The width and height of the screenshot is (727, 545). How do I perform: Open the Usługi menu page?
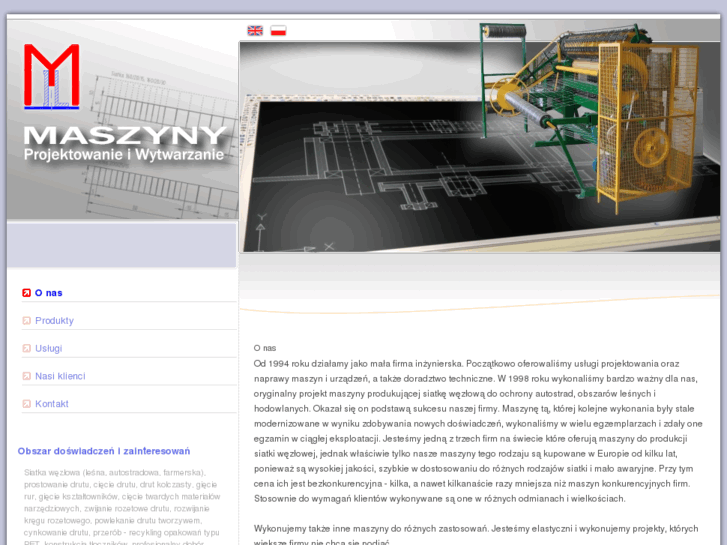(x=49, y=348)
